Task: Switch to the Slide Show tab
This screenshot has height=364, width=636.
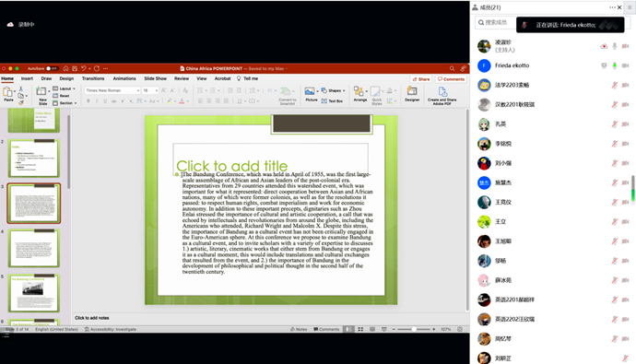Action: coord(156,78)
